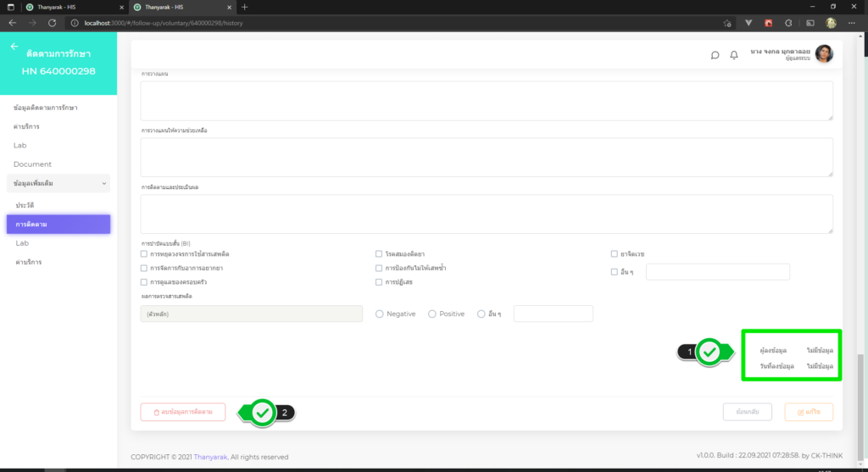
Task: Click the red ลบข้อมูลการติดตาม delete button
Action: pyautogui.click(x=183, y=413)
